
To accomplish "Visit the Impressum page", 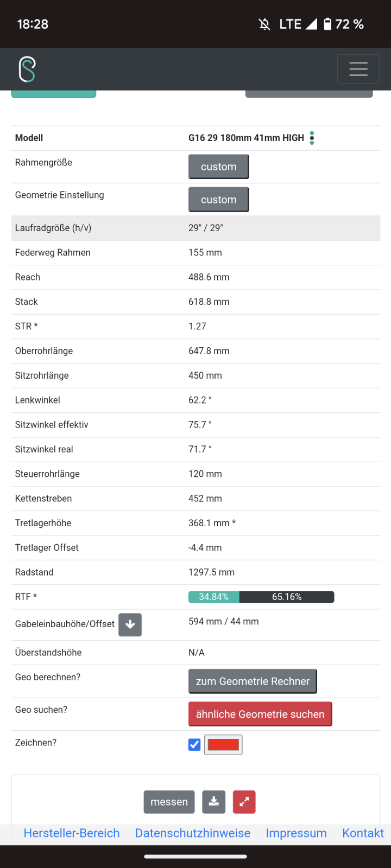I will click(296, 833).
